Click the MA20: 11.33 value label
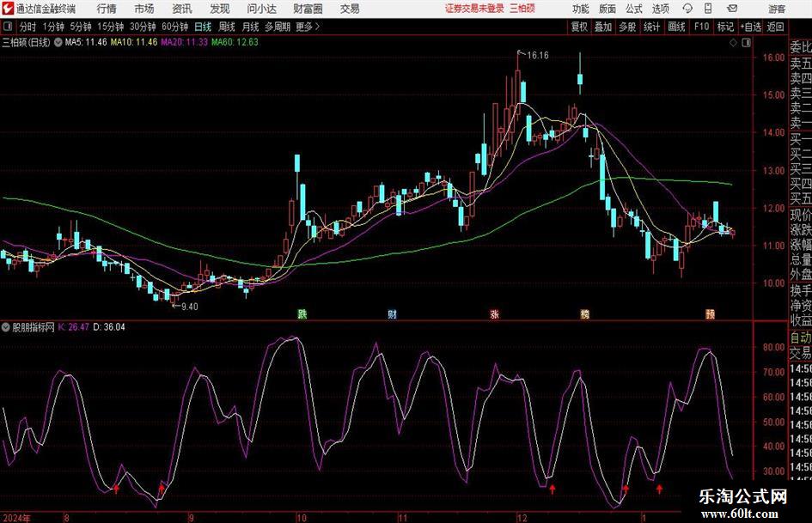The height and width of the screenshot is (523, 812). pyautogui.click(x=185, y=42)
